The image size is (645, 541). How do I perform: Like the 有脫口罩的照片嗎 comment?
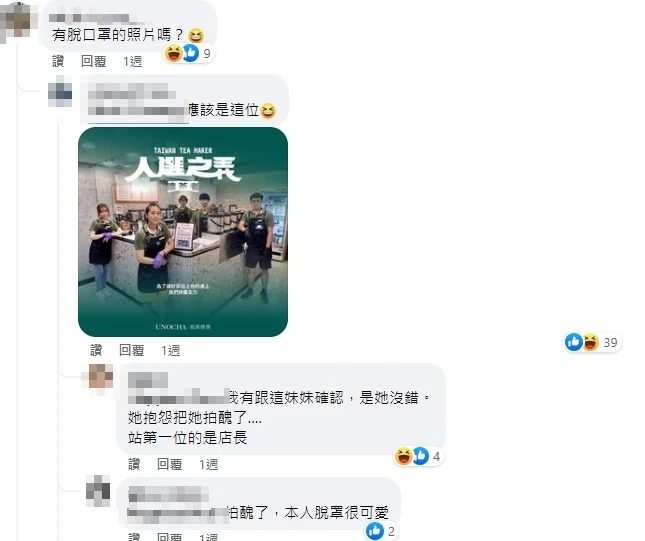(58, 62)
